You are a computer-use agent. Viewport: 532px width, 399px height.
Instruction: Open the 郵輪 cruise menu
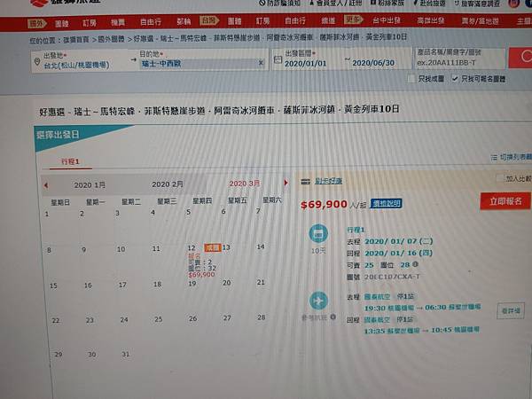[x=184, y=22]
